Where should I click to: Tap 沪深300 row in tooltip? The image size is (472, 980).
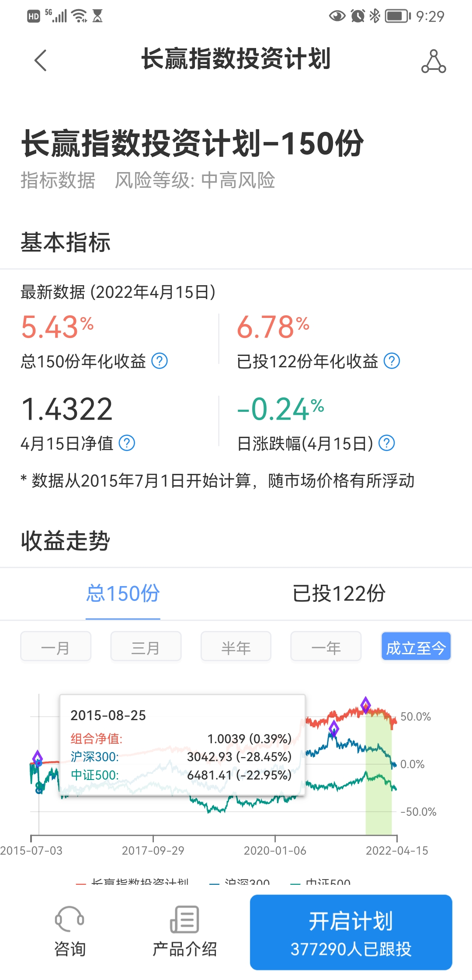pos(181,757)
